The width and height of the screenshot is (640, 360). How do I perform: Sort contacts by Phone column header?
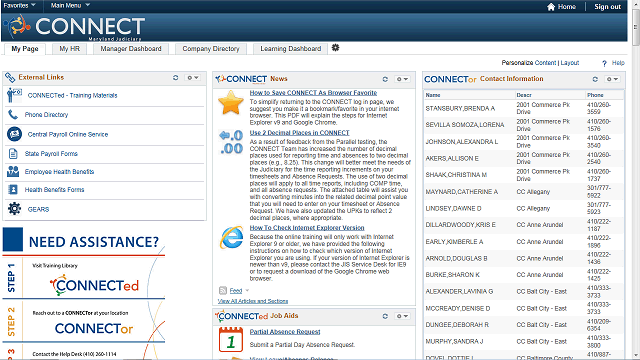coord(595,95)
